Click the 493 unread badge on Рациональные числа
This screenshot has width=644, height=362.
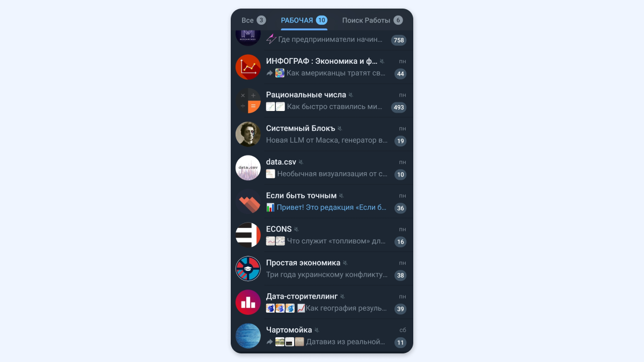tap(399, 107)
